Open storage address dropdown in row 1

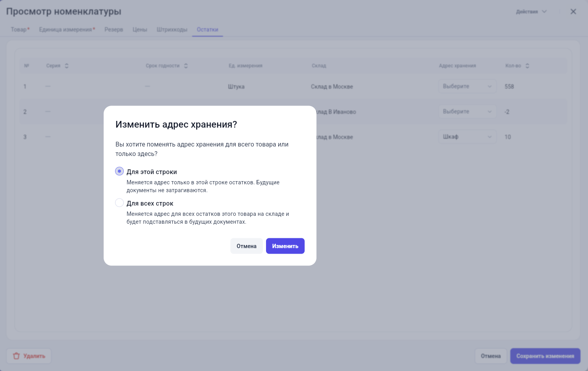tap(467, 87)
